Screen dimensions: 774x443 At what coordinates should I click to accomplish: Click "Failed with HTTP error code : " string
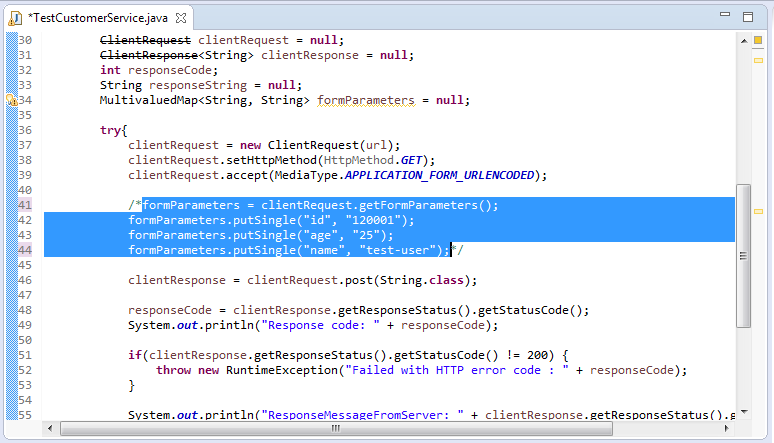coord(457,370)
